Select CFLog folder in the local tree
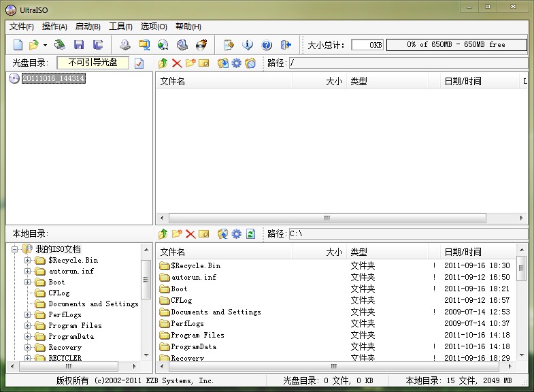 (59, 293)
